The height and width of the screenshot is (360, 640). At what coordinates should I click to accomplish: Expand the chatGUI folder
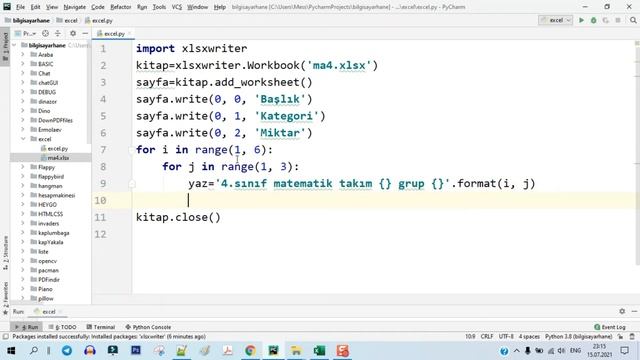coord(23,82)
